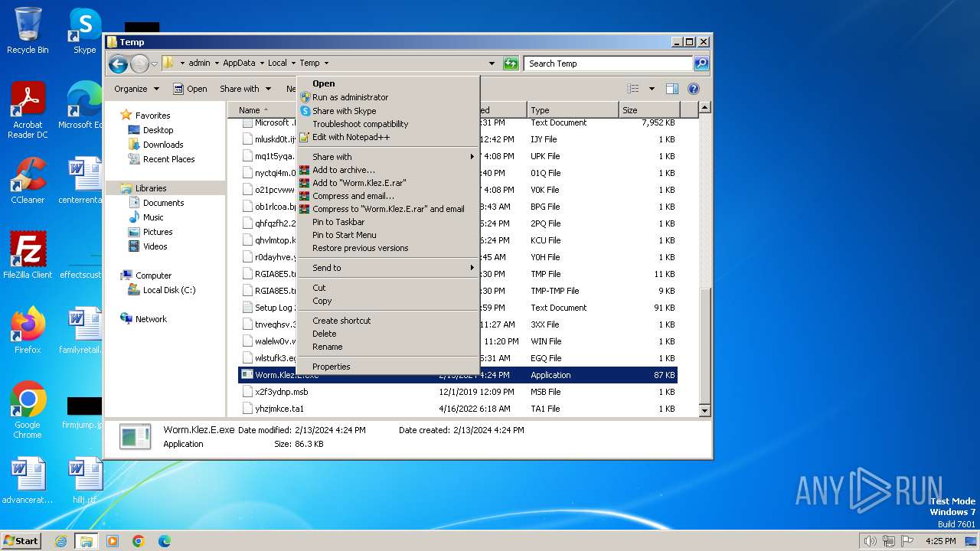Open Explorer help icon
This screenshot has height=551, width=980.
694,89
